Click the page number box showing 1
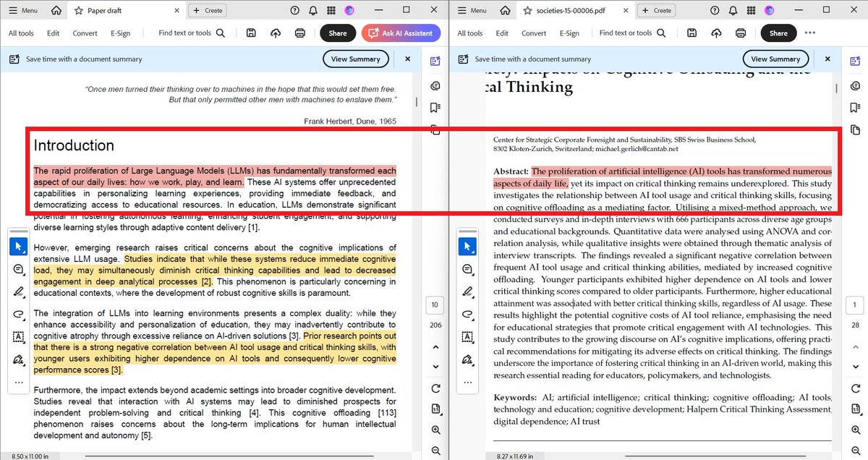This screenshot has height=460, width=868. [856, 305]
